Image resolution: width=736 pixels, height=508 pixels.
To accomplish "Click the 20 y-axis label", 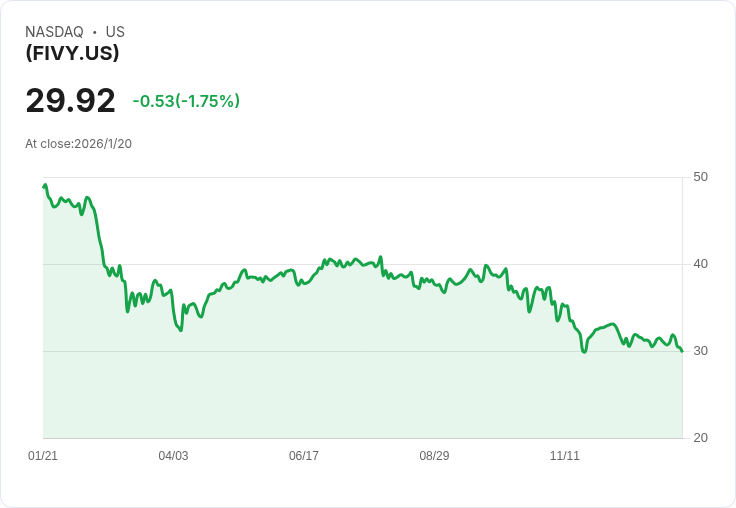I will click(x=700, y=438).
